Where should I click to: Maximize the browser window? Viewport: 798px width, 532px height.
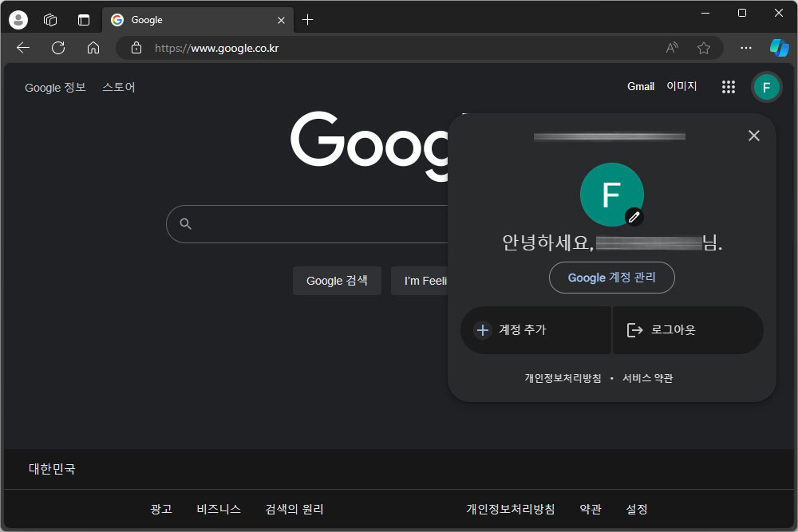click(742, 14)
